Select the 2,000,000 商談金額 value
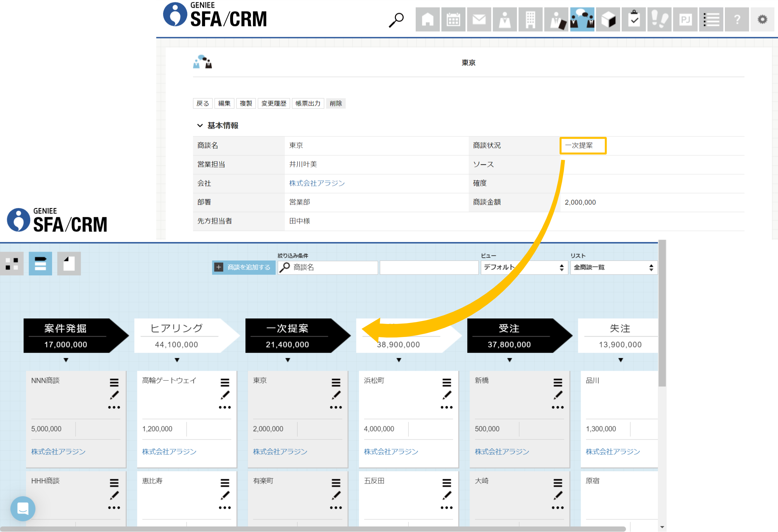778x532 pixels. pos(580,202)
